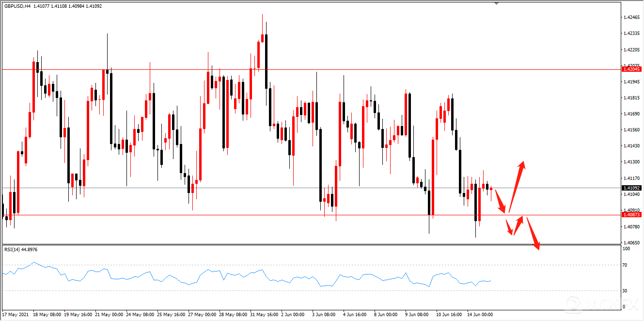This screenshot has width=644, height=321.
Task: Click the 3 Jun 08:00 time label
Action: pos(325,314)
